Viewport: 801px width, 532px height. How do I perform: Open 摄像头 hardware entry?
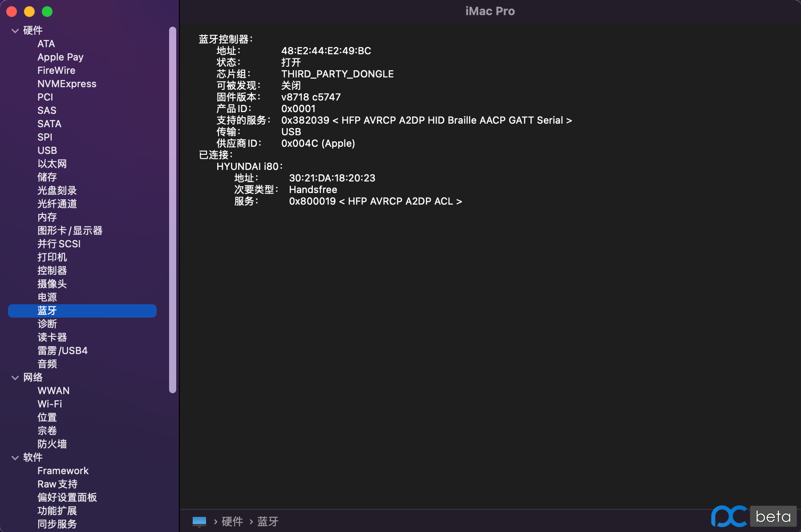[52, 284]
